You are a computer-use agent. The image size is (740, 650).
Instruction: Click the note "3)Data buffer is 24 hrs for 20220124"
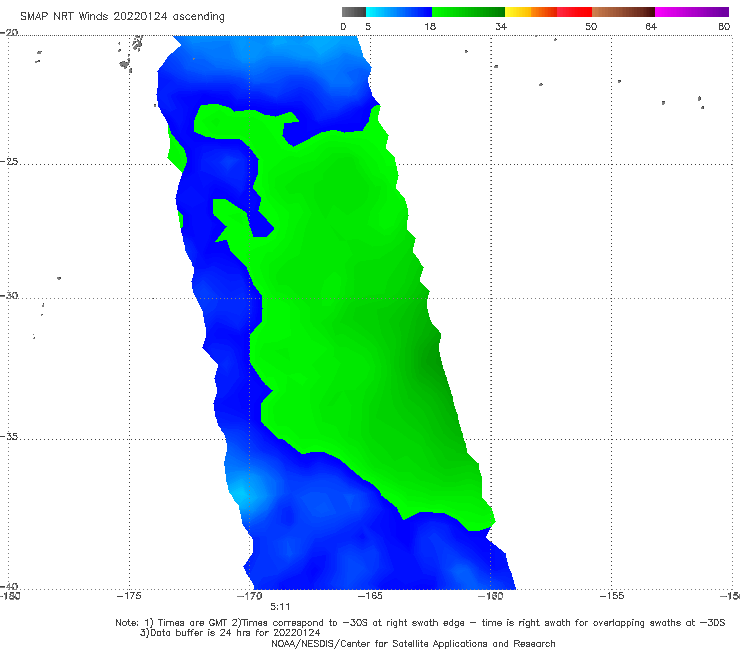[230, 633]
